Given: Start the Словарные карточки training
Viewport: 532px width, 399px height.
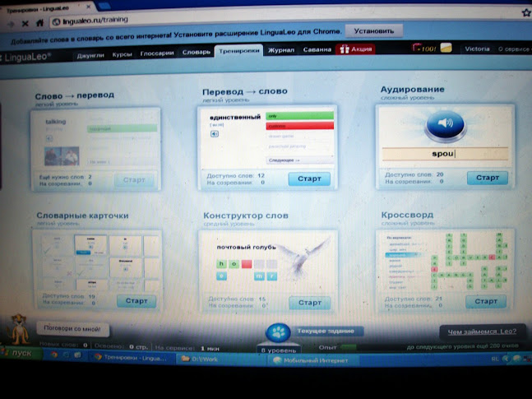Looking at the screenshot, I should point(136,301).
